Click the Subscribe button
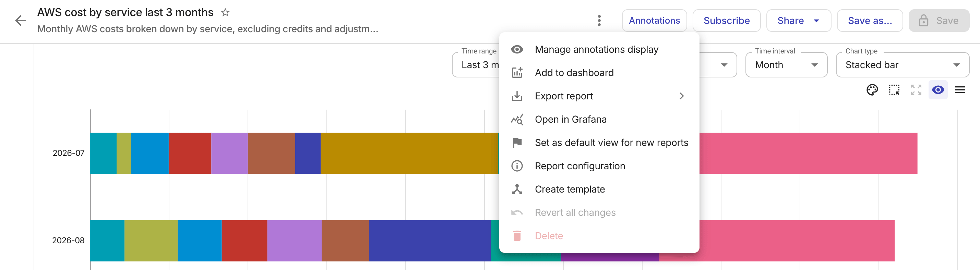This screenshot has height=270, width=980. (x=727, y=21)
